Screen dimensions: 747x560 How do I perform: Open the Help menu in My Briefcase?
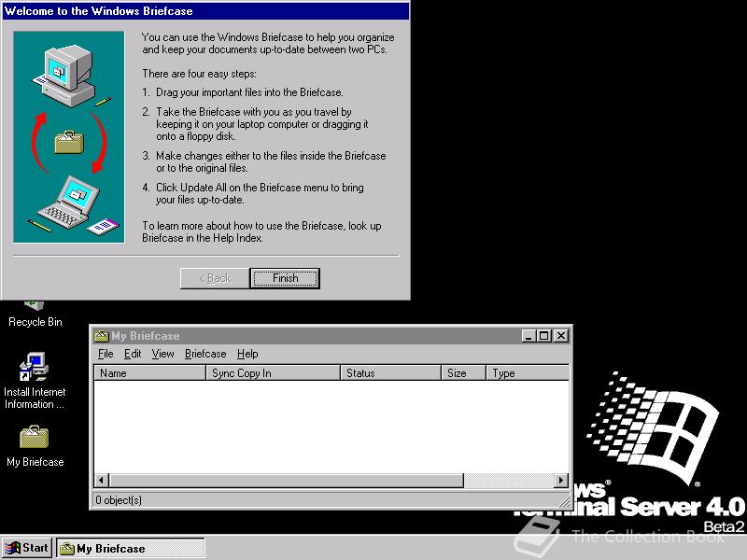(x=247, y=354)
